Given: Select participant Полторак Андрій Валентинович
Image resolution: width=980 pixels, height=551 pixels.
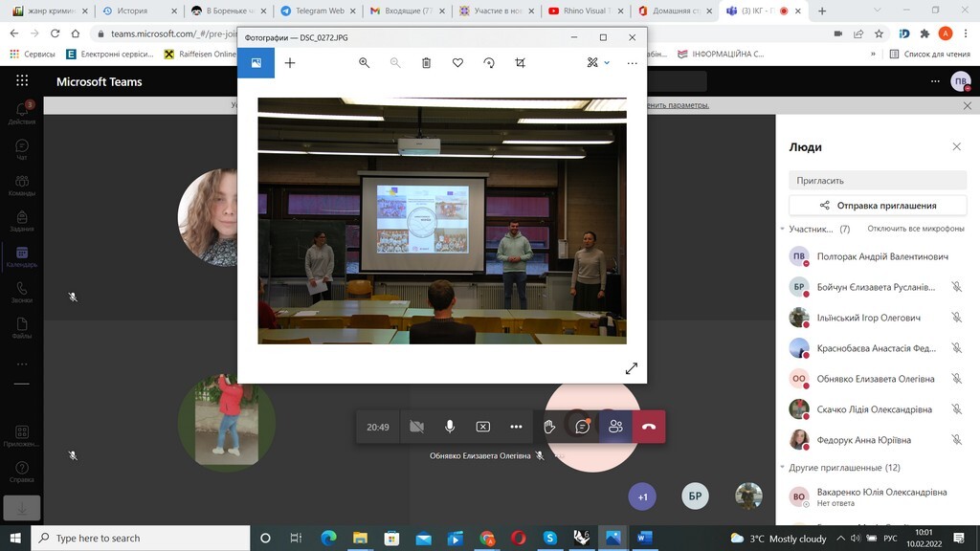Looking at the screenshot, I should 878,256.
